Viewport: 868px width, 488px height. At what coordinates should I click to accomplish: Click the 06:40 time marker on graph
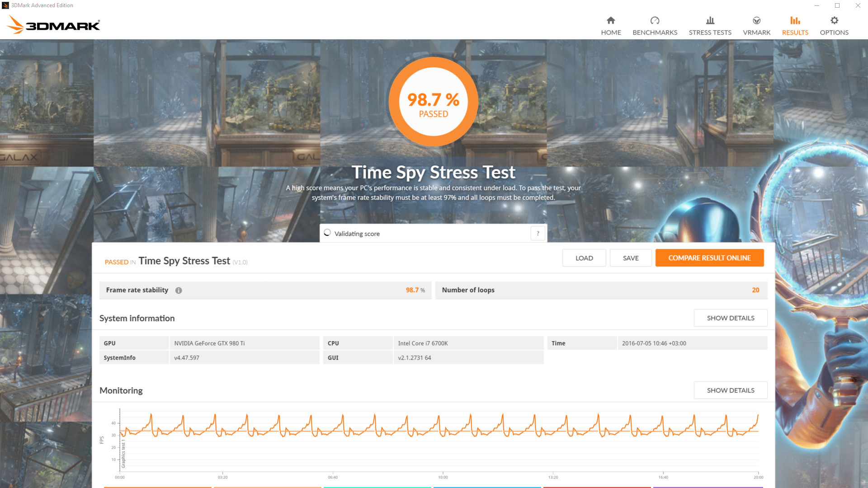point(333,477)
